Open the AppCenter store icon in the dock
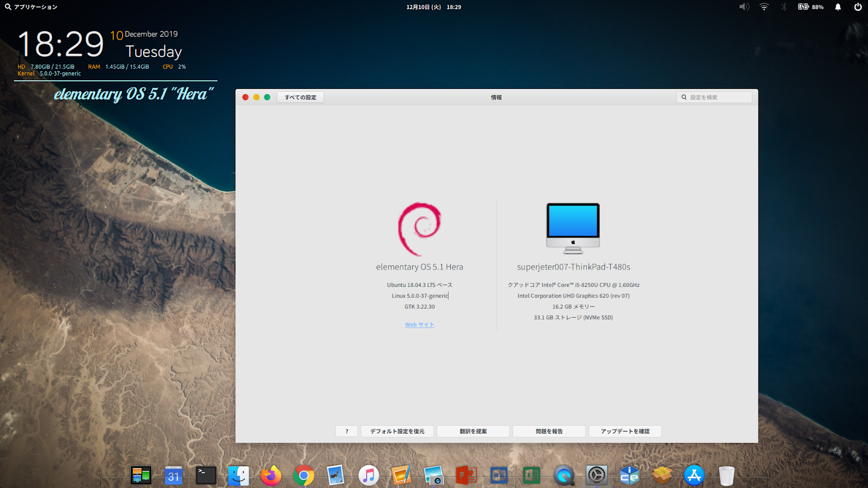868x488 pixels. click(x=694, y=476)
